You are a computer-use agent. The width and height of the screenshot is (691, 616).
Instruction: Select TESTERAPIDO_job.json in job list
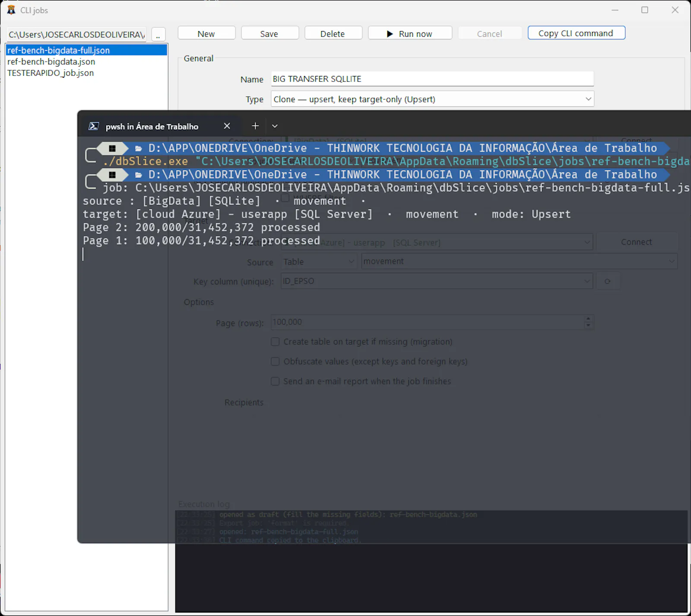coord(86,73)
